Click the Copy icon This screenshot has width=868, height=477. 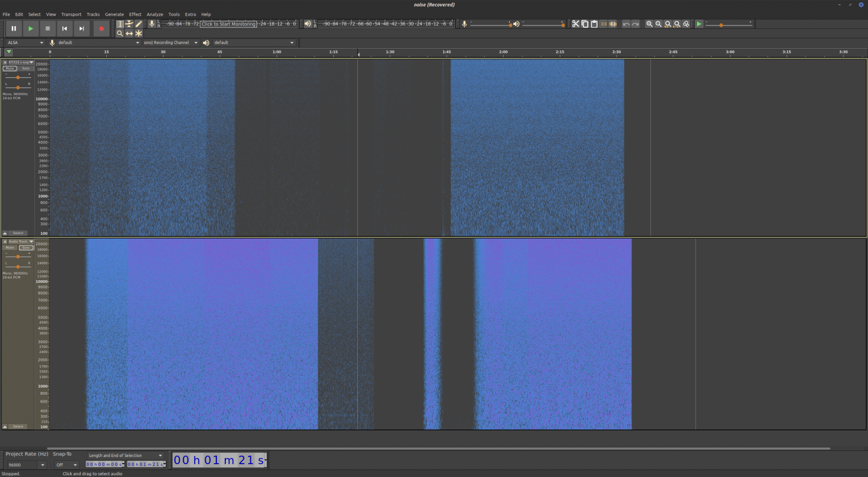[x=585, y=24]
